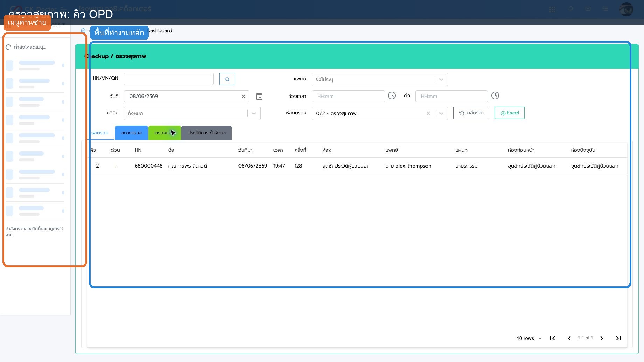Click the เคลียร์ค่า reset button
Screen dimensions: 644x362
(471, 113)
